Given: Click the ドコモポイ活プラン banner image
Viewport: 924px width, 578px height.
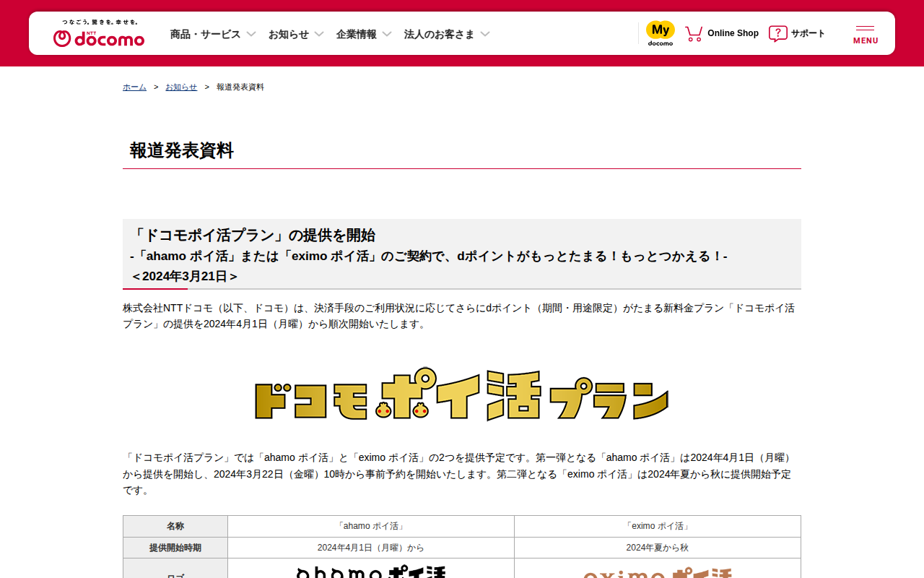Looking at the screenshot, I should pyautogui.click(x=462, y=394).
